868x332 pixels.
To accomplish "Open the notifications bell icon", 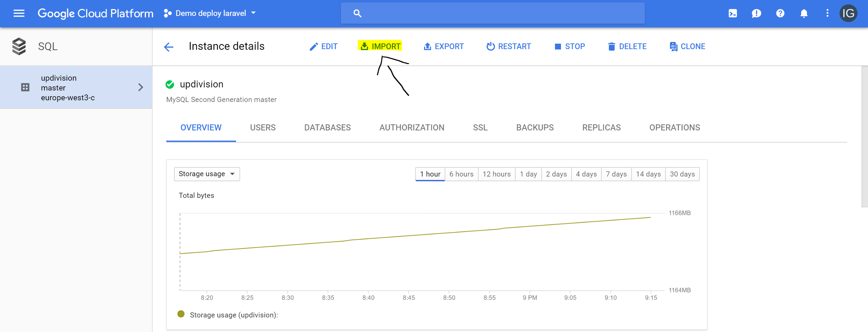I will (804, 13).
